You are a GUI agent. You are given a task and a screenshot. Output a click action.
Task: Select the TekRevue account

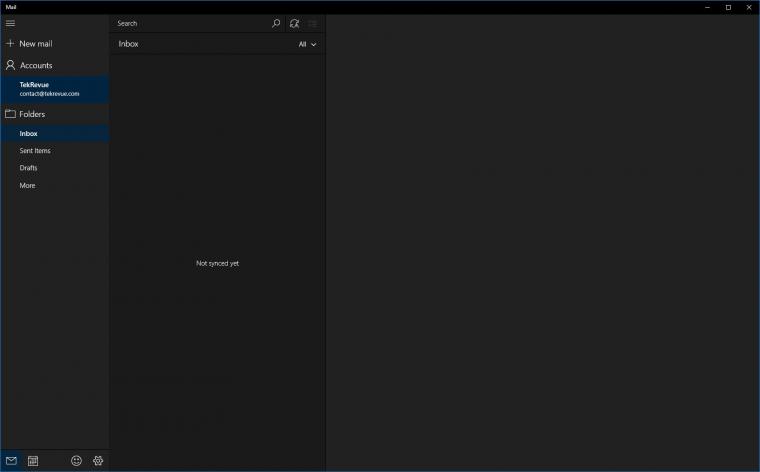tap(50, 89)
